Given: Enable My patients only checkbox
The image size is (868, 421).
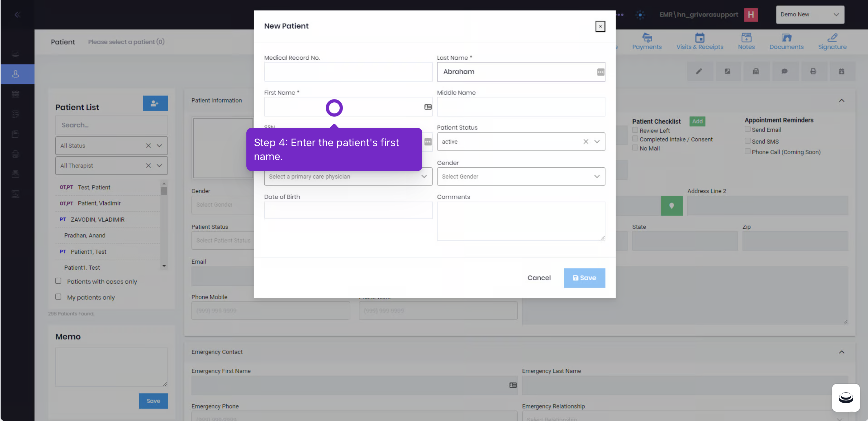Looking at the screenshot, I should tap(58, 297).
